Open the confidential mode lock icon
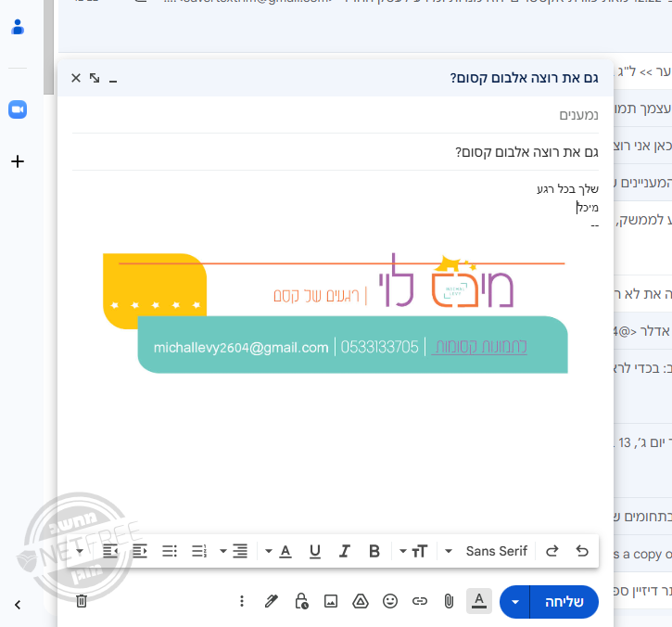The width and height of the screenshot is (672, 627). [x=301, y=601]
